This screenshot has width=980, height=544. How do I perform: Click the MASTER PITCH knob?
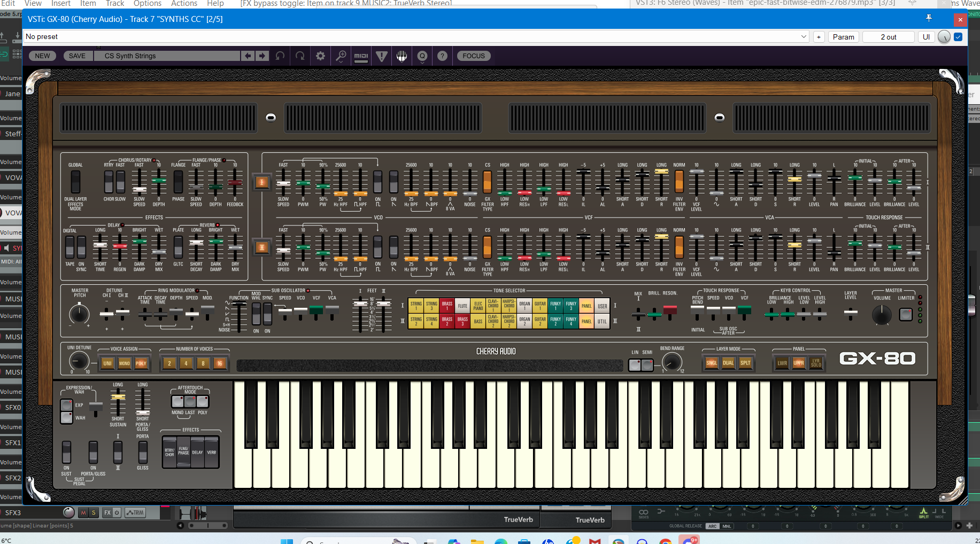[x=79, y=314]
